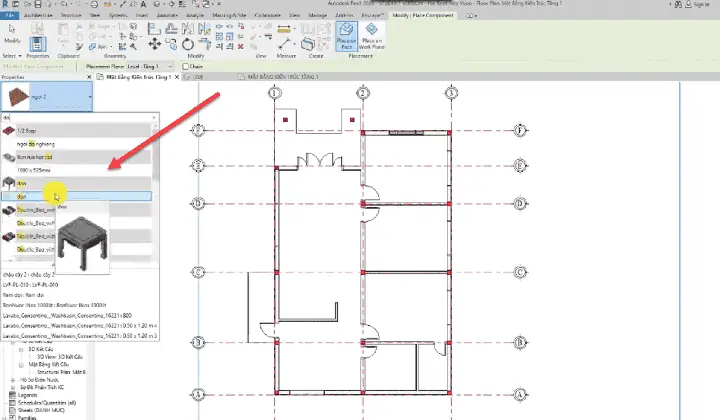Clear the type selector search field
The height and width of the screenshot is (420, 720).
pyautogui.click(x=154, y=118)
